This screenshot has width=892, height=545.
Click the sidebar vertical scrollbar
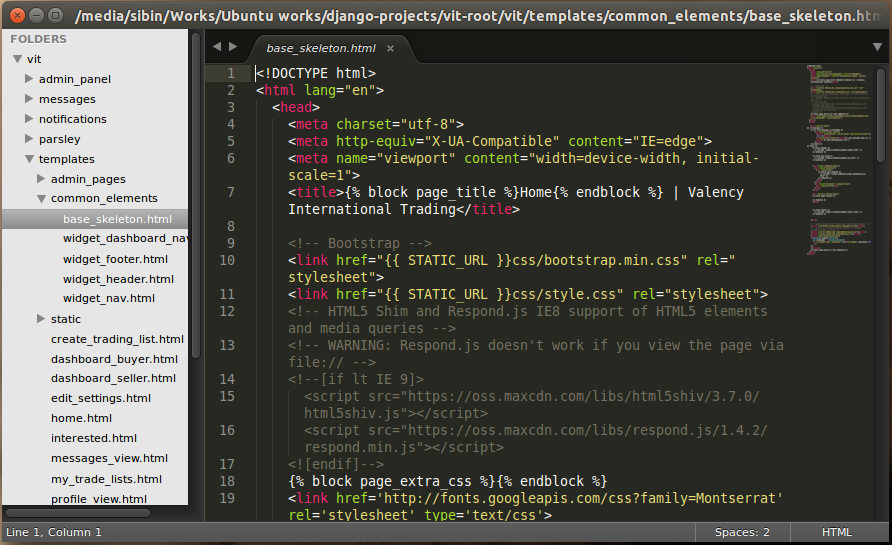196,195
